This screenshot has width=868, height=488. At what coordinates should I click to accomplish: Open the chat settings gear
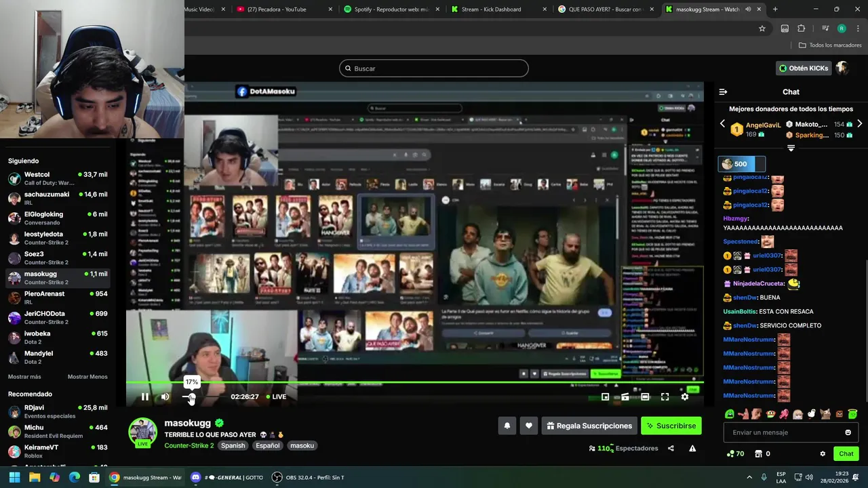tap(823, 453)
